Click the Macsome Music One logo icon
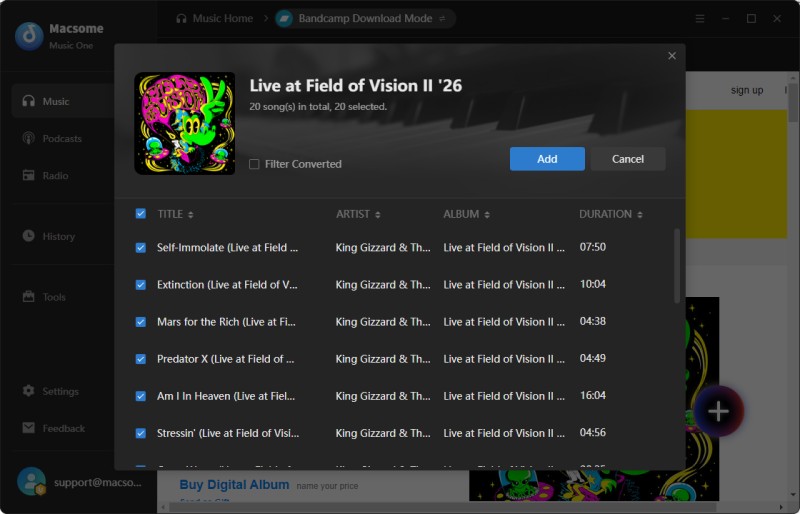This screenshot has width=800, height=514. [x=29, y=36]
